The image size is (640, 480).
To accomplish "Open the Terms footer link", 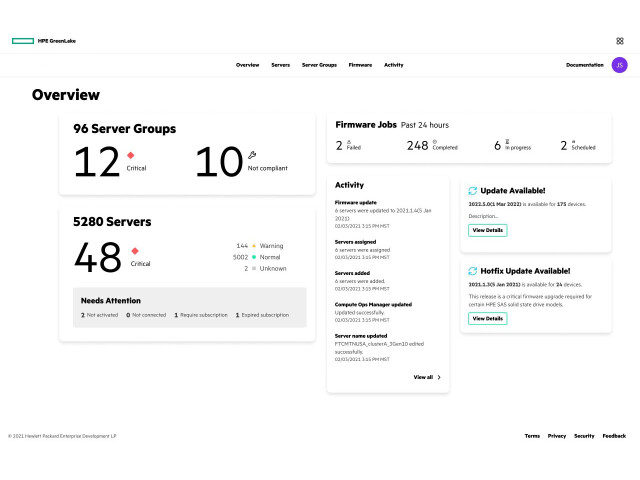I will point(532,436).
